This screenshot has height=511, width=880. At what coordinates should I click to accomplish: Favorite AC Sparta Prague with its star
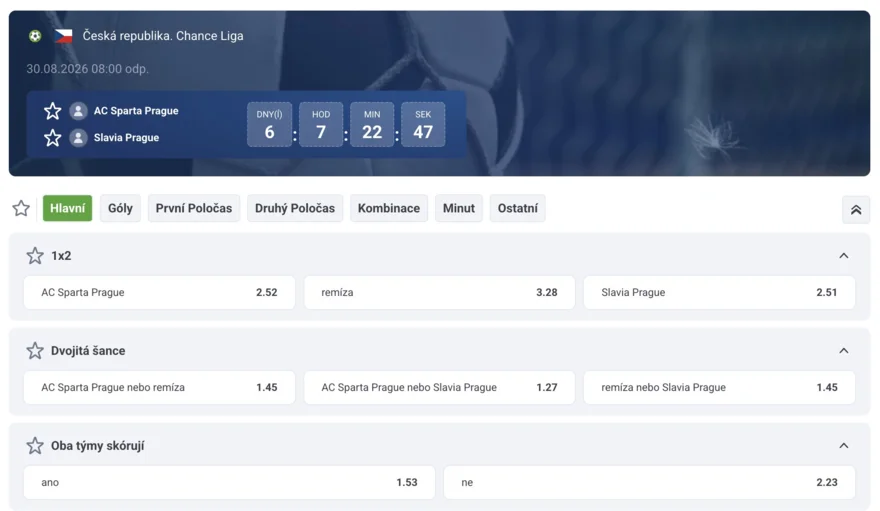point(53,111)
